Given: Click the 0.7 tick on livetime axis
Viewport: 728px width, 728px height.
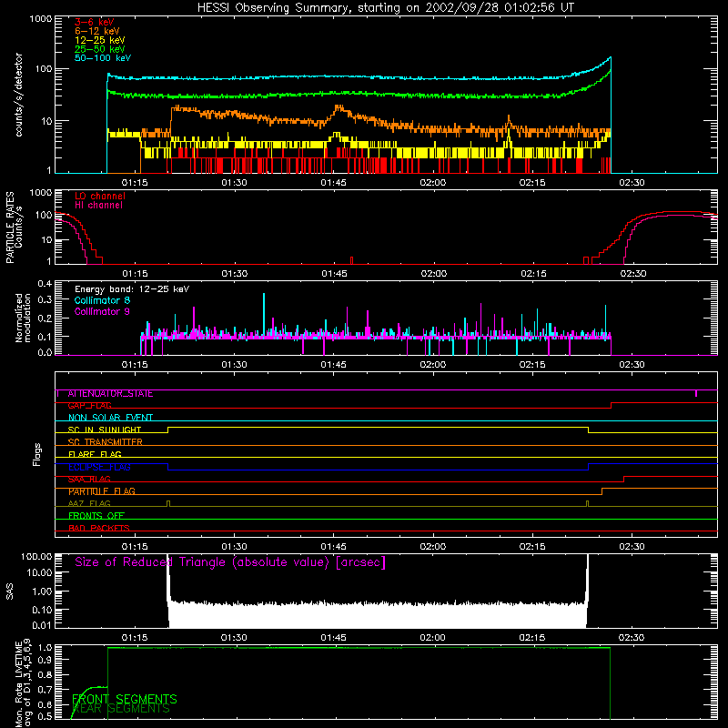Looking at the screenshot, I should pyautogui.click(x=46, y=690).
